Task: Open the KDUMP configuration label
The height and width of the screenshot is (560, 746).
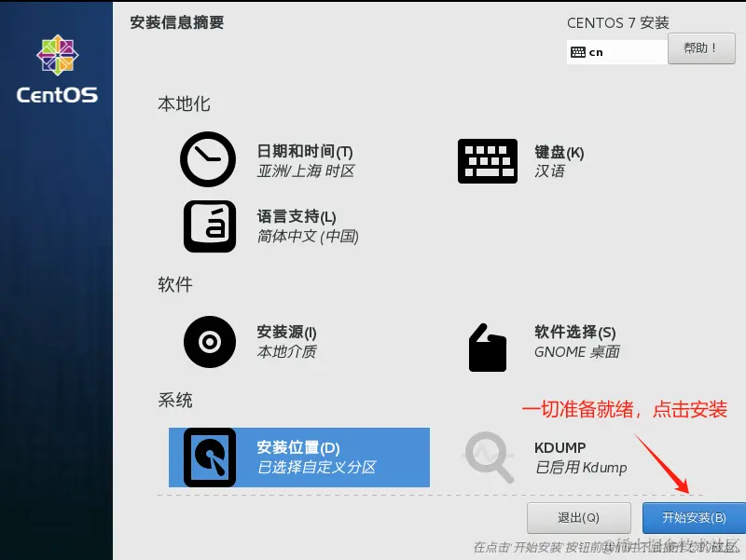Action: click(x=560, y=448)
